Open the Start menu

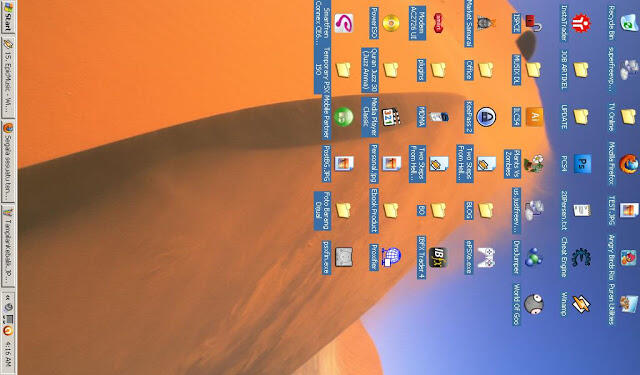point(7,17)
